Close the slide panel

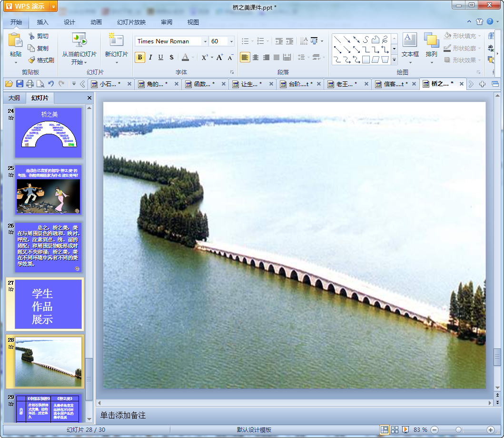coord(89,98)
